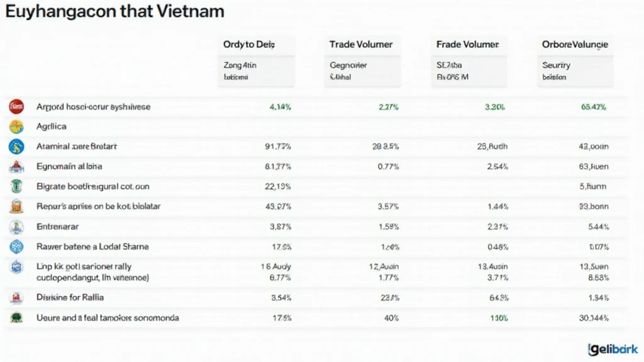Select the blue circular icon beside Atamiral row
The width and height of the screenshot is (644, 362).
[x=16, y=146]
